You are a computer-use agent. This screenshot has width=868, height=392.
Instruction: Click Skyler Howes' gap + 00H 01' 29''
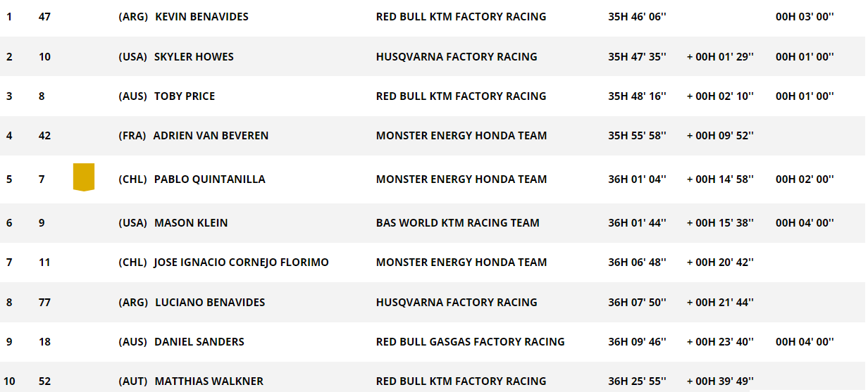[720, 56]
